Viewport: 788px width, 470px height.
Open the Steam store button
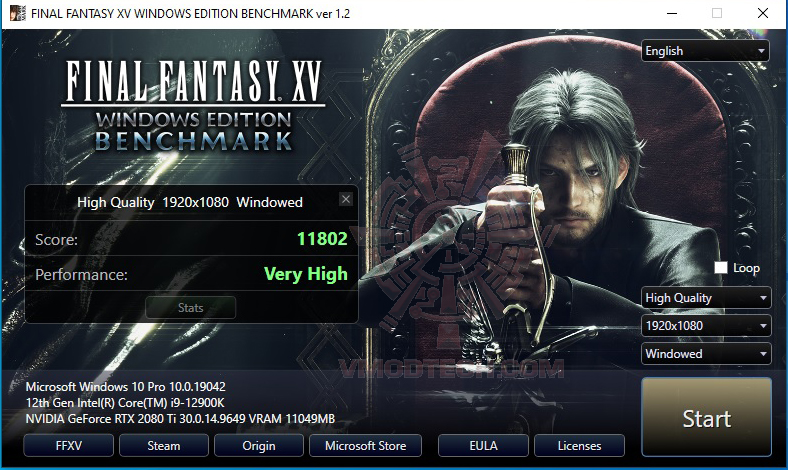pos(164,446)
